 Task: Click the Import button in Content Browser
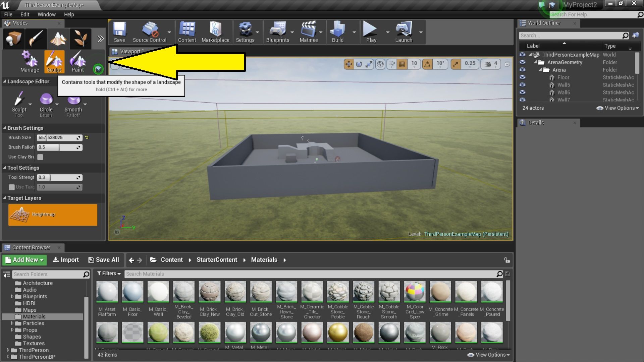pos(65,259)
